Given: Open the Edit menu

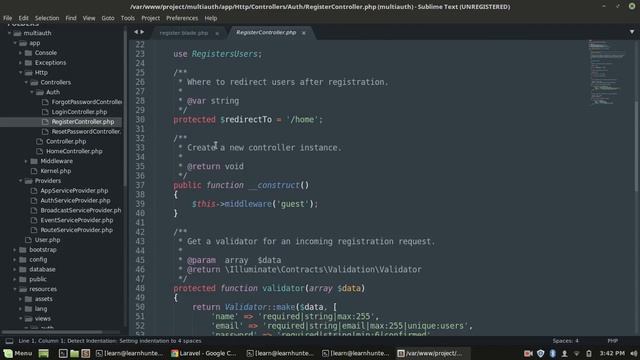Looking at the screenshot, I should [x=23, y=18].
